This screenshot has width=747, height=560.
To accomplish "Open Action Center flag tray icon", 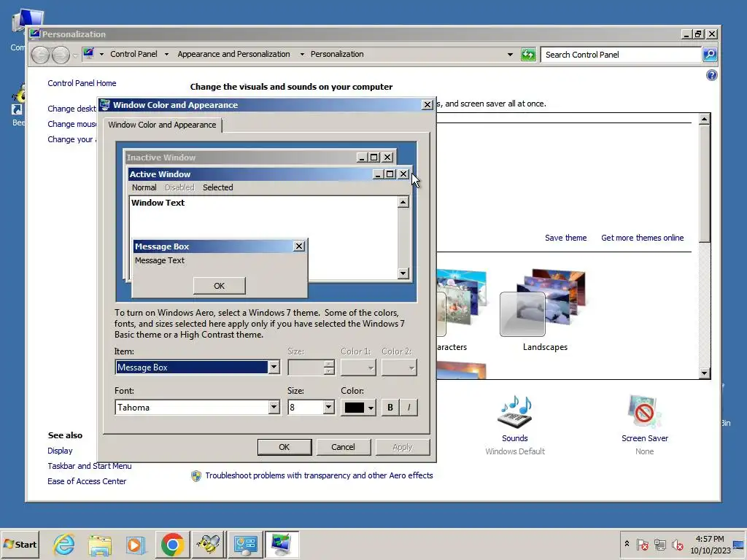I will [643, 544].
